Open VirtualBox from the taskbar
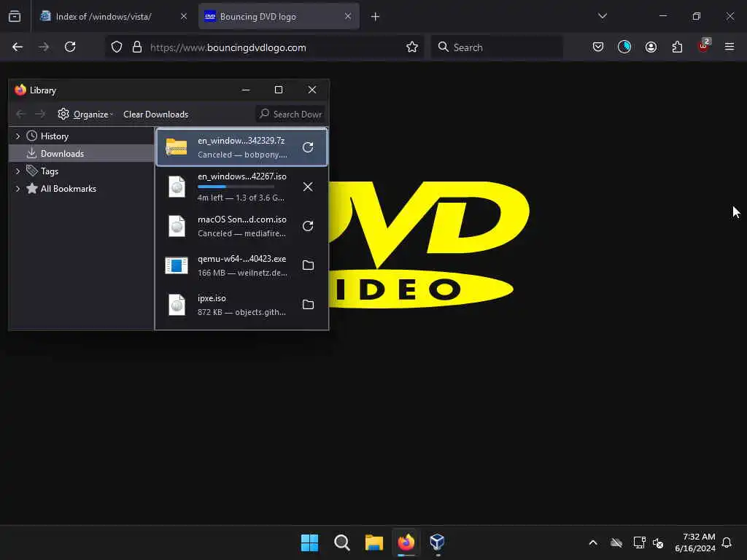This screenshot has height=560, width=747. (438, 542)
